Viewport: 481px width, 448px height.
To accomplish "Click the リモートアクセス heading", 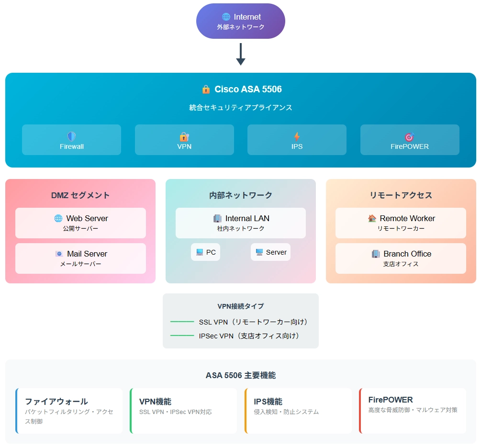I will tap(401, 195).
